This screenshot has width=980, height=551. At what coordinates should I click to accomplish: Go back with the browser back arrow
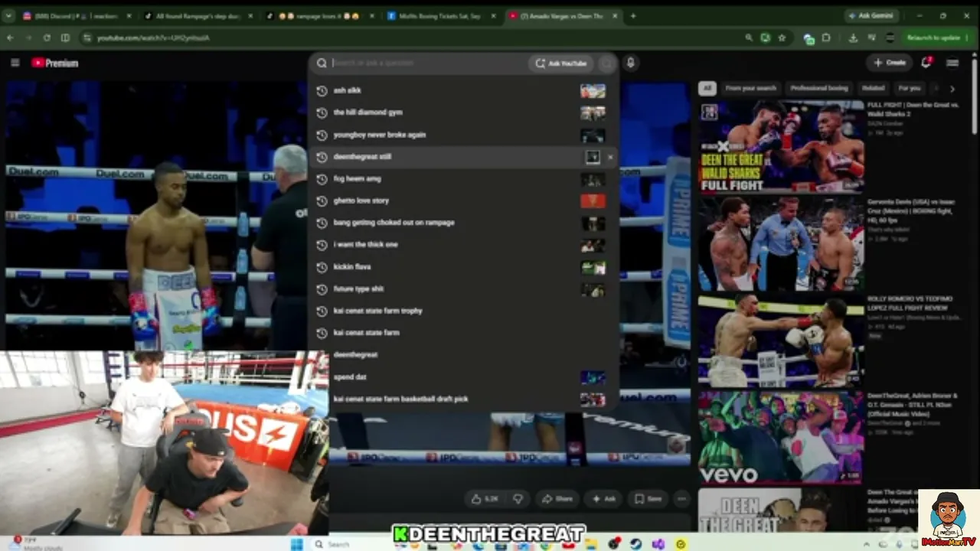(11, 37)
